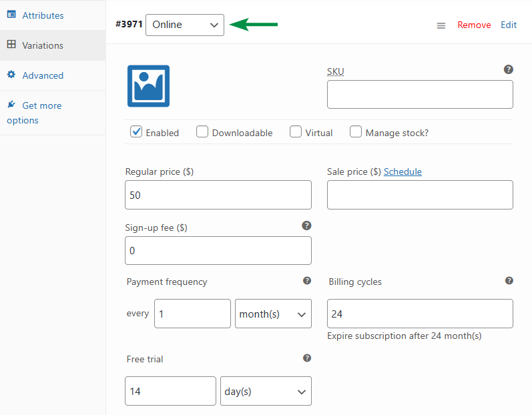Click the Regular price input field

(218, 195)
